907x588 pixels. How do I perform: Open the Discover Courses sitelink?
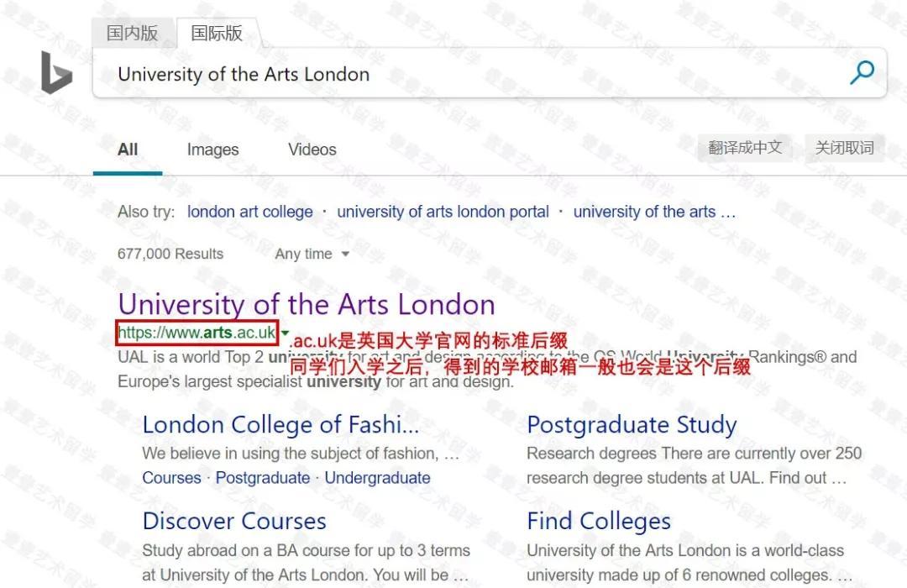pyautogui.click(x=234, y=521)
